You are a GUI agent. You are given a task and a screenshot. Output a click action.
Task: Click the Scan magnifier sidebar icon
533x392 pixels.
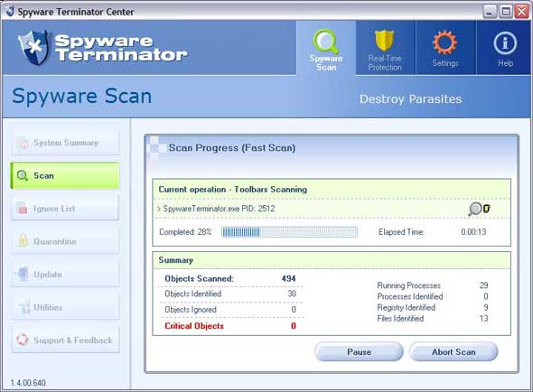pyautogui.click(x=23, y=175)
